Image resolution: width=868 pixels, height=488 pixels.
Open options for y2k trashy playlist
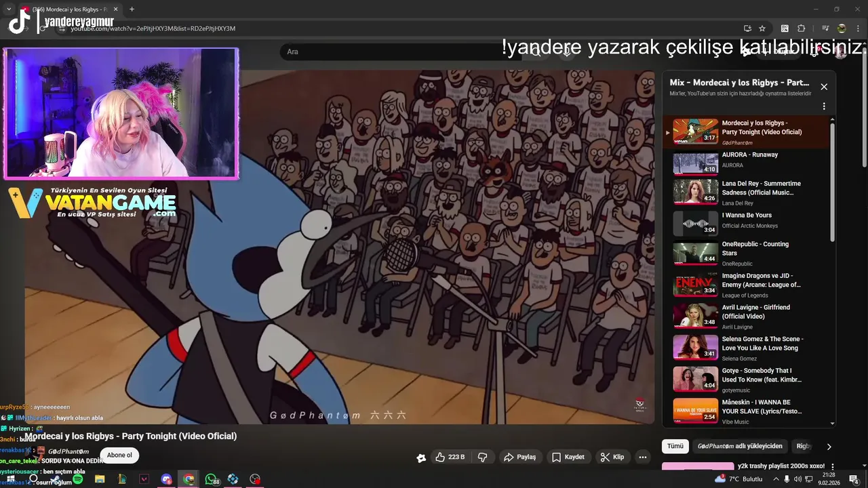[833, 467]
